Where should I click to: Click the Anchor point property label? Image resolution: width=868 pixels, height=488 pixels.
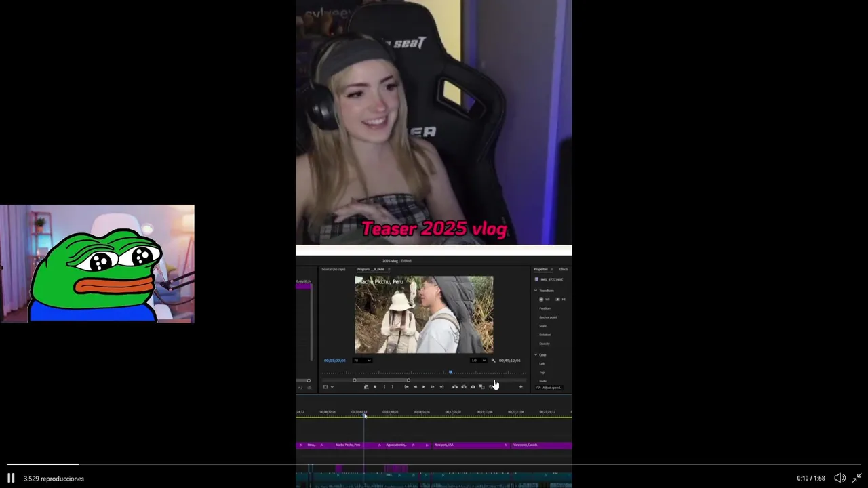tap(548, 317)
